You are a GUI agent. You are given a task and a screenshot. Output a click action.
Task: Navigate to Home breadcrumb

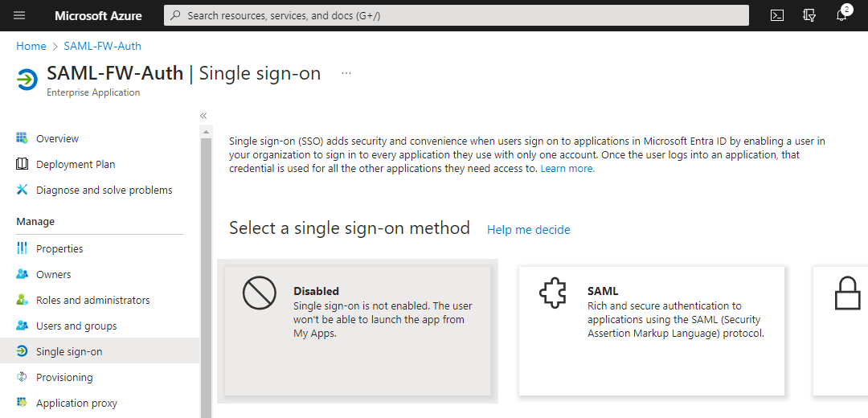[31, 46]
